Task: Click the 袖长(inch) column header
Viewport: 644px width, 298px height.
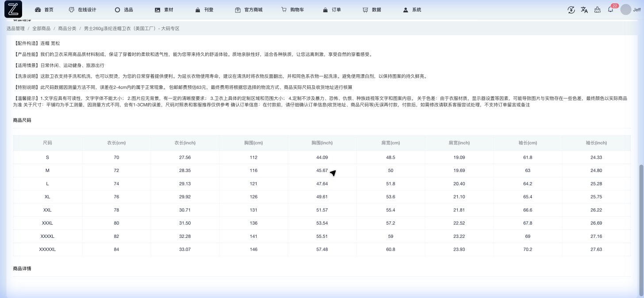Action: click(x=596, y=143)
